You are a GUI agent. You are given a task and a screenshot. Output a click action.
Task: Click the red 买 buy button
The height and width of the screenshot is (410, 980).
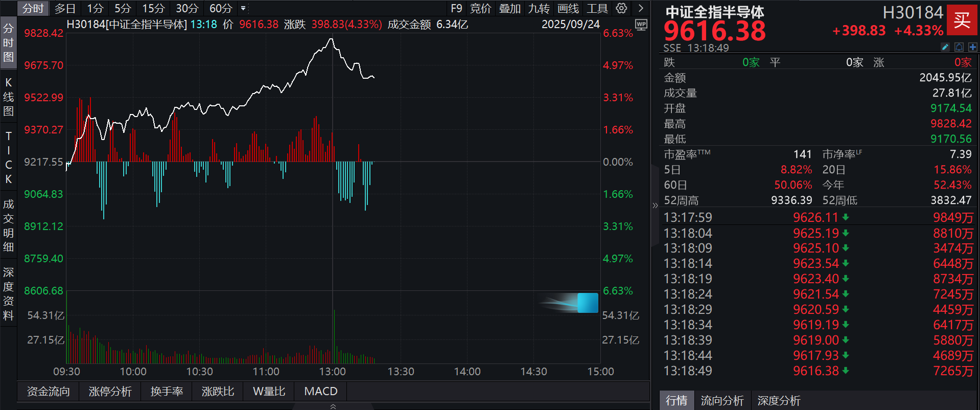tap(962, 20)
